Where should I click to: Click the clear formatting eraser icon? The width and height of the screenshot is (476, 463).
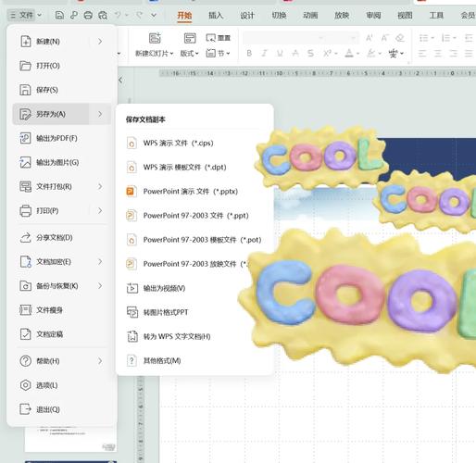[x=400, y=38]
